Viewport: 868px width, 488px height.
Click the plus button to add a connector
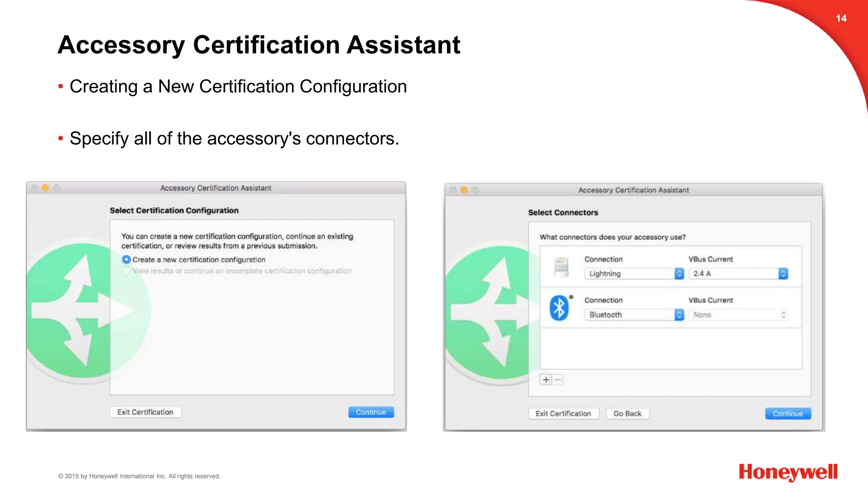[x=546, y=380]
